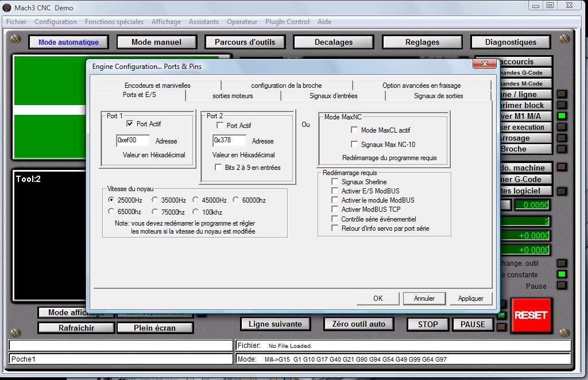588x380 pixels.
Task: Confirm dialog with OK button
Action: coord(378,298)
